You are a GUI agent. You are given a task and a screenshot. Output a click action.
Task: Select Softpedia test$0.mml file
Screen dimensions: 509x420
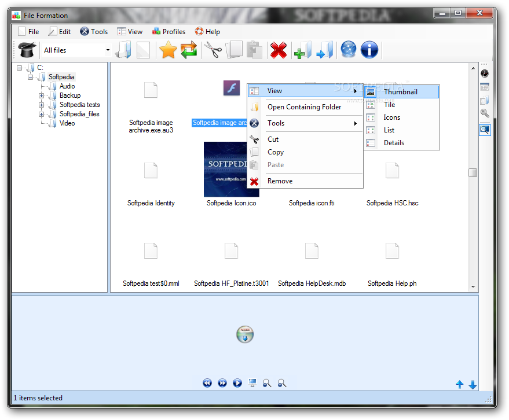(151, 265)
